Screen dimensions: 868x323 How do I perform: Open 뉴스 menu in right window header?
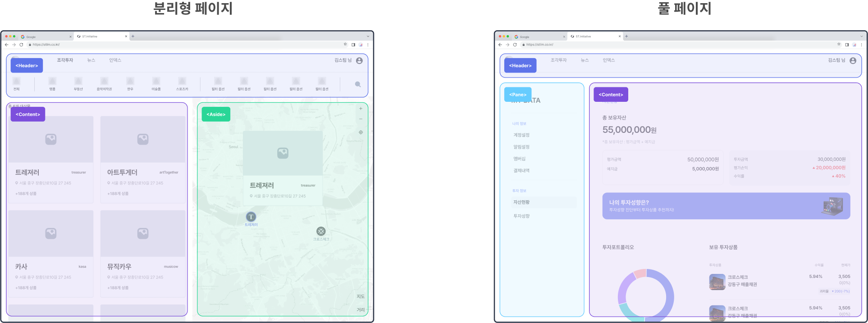(585, 60)
